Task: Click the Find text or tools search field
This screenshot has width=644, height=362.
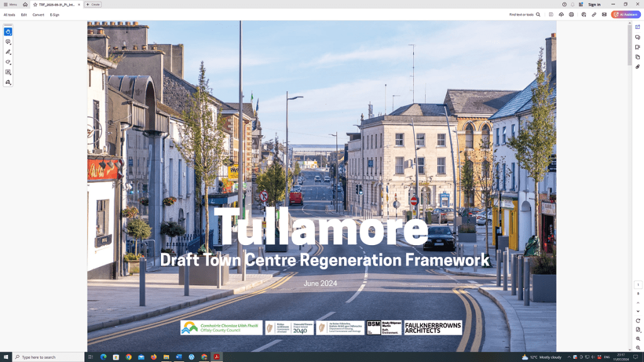Action: [524, 14]
